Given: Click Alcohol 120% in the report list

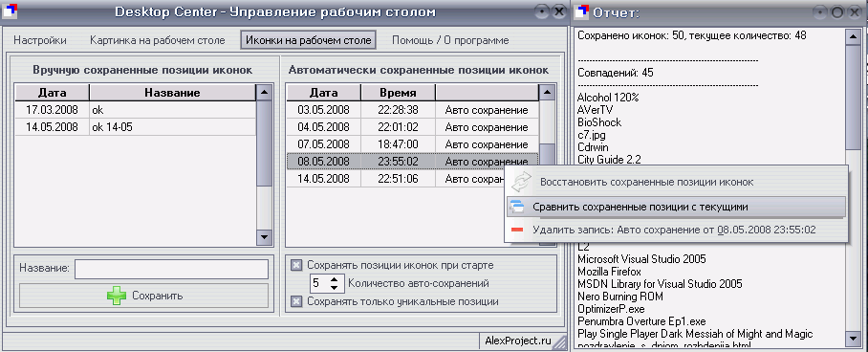Looking at the screenshot, I should 608,98.
